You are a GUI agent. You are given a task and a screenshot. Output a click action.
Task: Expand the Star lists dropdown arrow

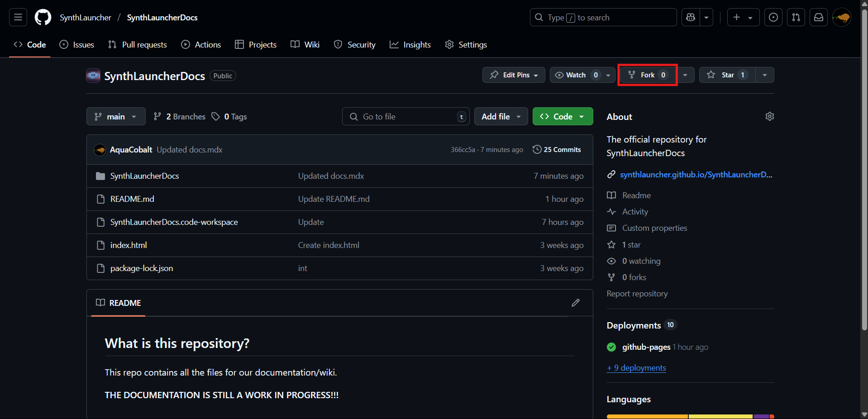click(765, 75)
